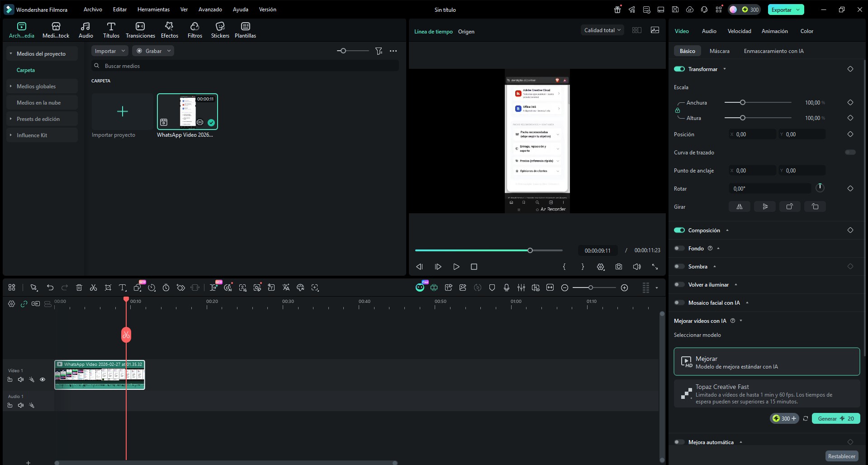Open the Stickers panel
The height and width of the screenshot is (465, 868).
(x=220, y=30)
